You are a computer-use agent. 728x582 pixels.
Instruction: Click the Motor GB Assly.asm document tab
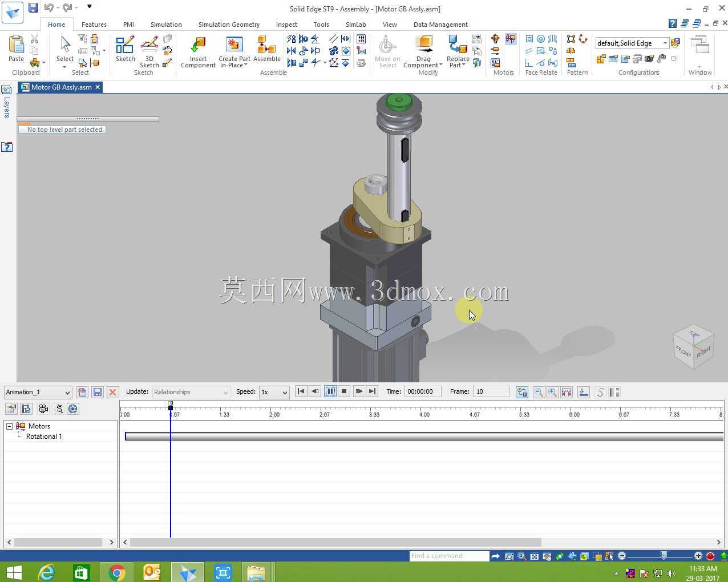point(61,87)
